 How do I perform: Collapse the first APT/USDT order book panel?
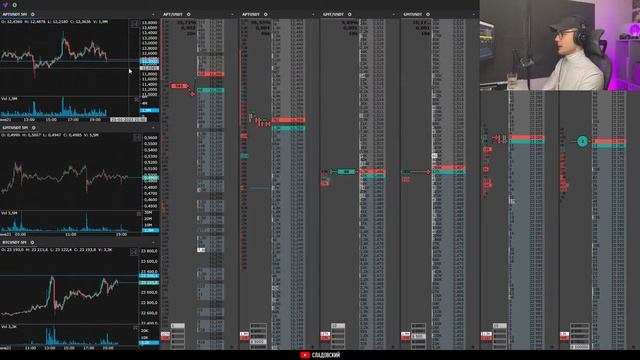232,14
